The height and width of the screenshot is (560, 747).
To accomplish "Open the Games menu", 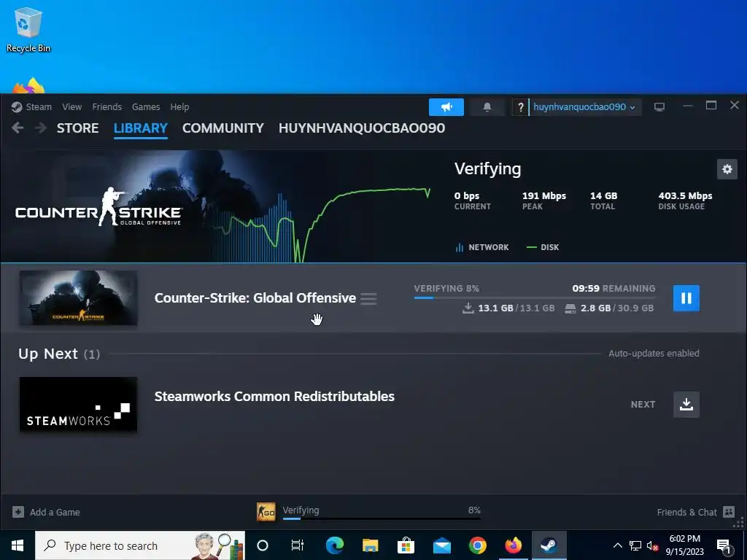I will tap(146, 106).
